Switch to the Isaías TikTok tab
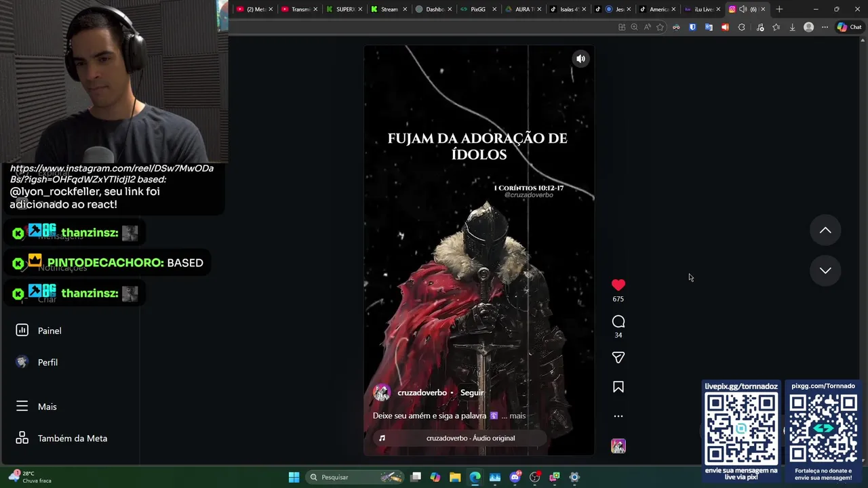The width and height of the screenshot is (868, 488). 568,9
